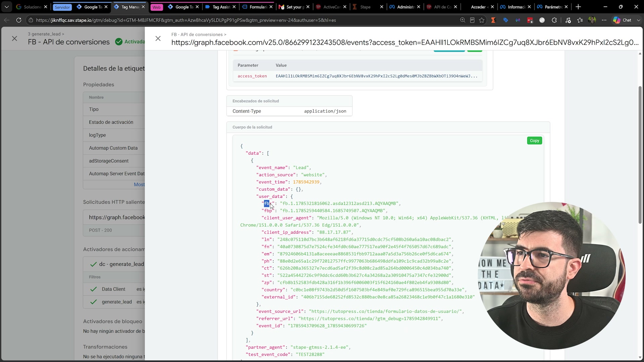
Task: Open browser Settings and more menu
Action: coord(604,20)
